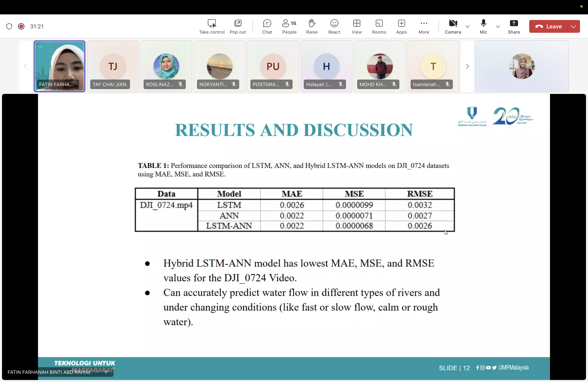Select POSTGRA... participant tile
The height and width of the screenshot is (382, 588).
click(x=273, y=66)
